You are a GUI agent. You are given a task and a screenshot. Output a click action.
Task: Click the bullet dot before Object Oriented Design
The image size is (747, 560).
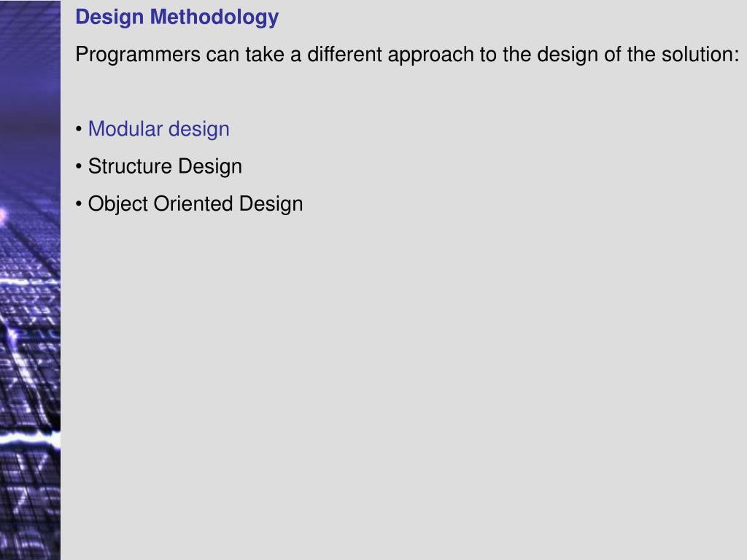[79, 204]
